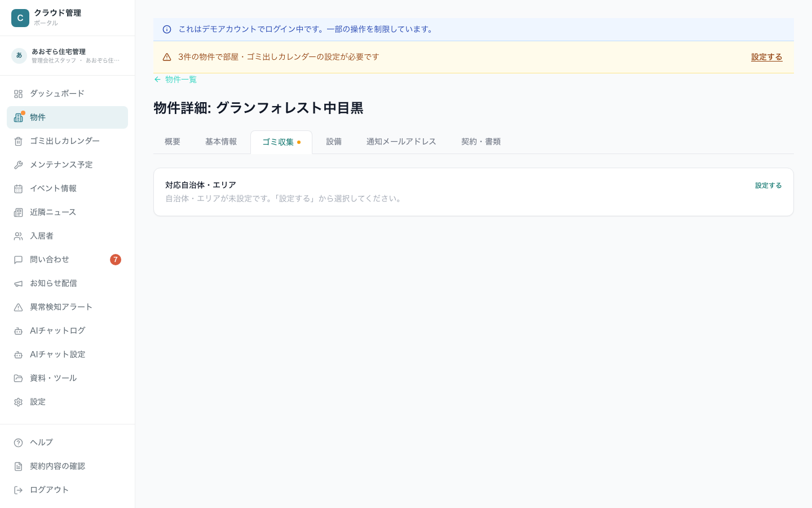Viewport: 812px width, 508px height.
Task: Click the document icon for 契約内容の確認
Action: [18, 466]
